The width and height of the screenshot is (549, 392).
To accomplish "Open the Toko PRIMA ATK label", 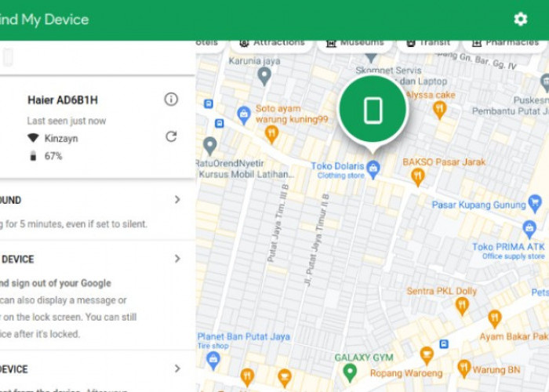I will coord(508,251).
